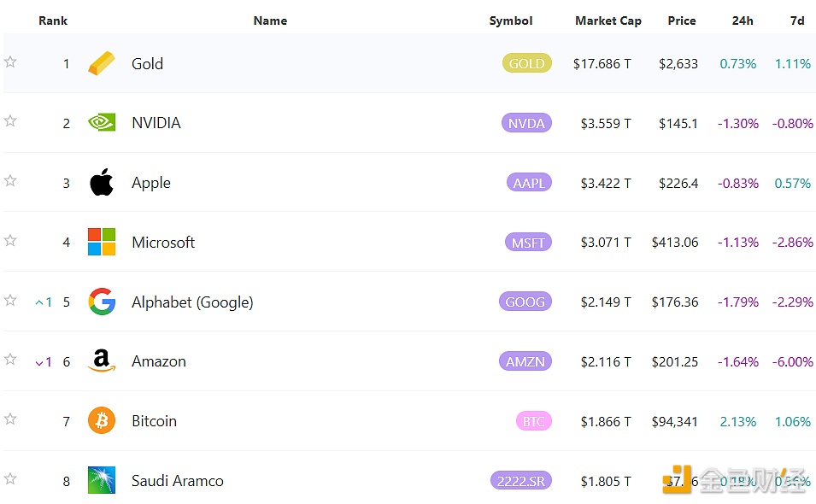Click the Bitcoin logo icon
Screen dimensions: 816x504
pyautogui.click(x=102, y=421)
